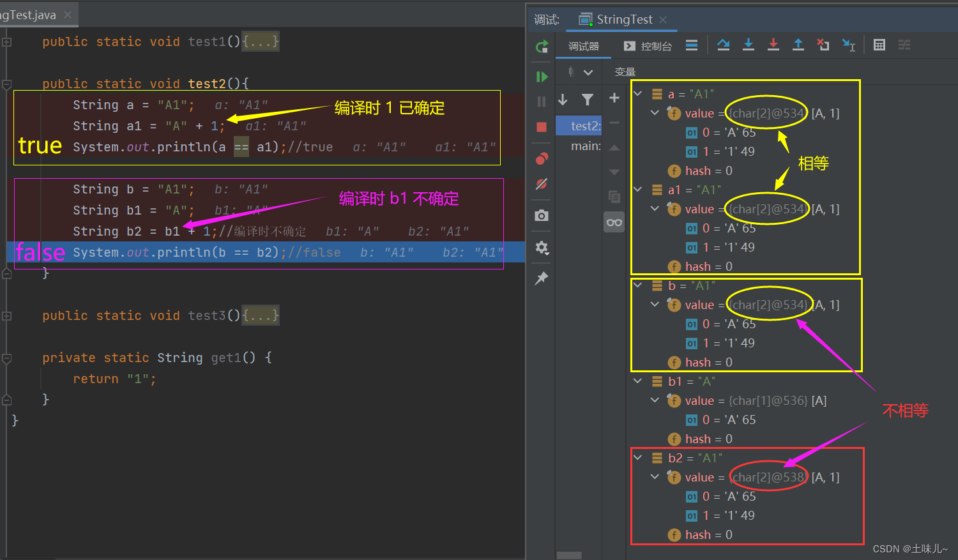The height and width of the screenshot is (560, 958).
Task: Collapse the value node under variable a1
Action: point(655,209)
